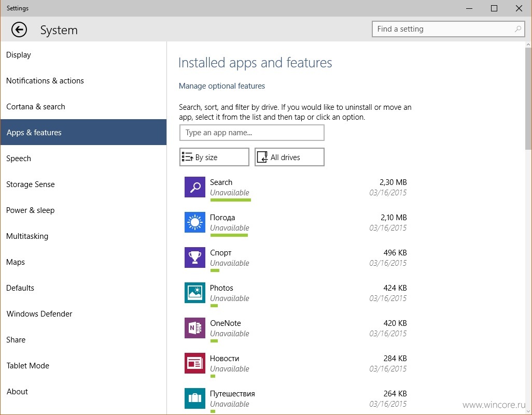This screenshot has height=415, width=532.
Task: Click the 284 KB size value
Action: pos(395,359)
